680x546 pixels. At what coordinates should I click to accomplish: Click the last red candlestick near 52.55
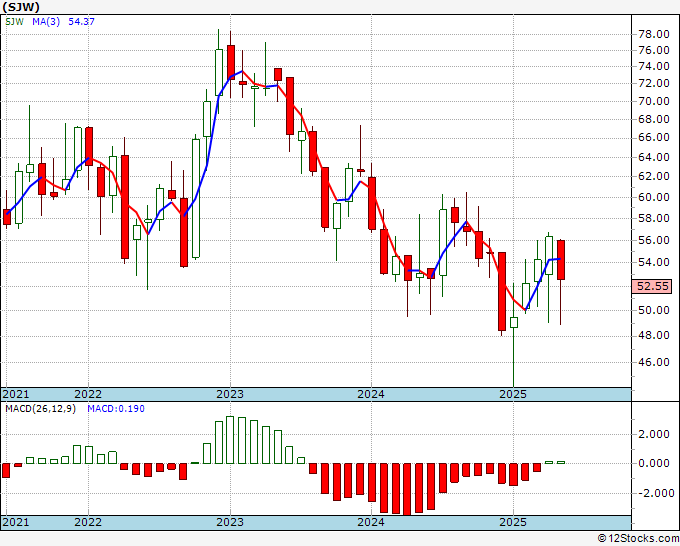561,260
